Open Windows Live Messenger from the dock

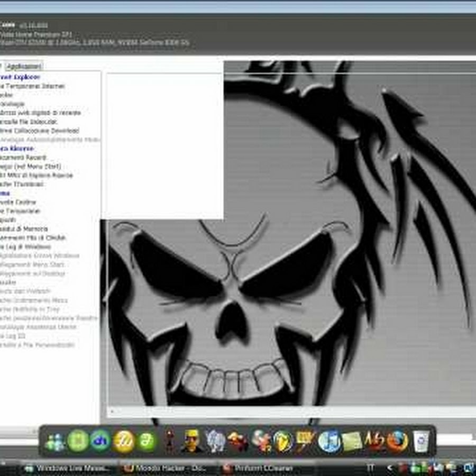[x=54, y=442]
